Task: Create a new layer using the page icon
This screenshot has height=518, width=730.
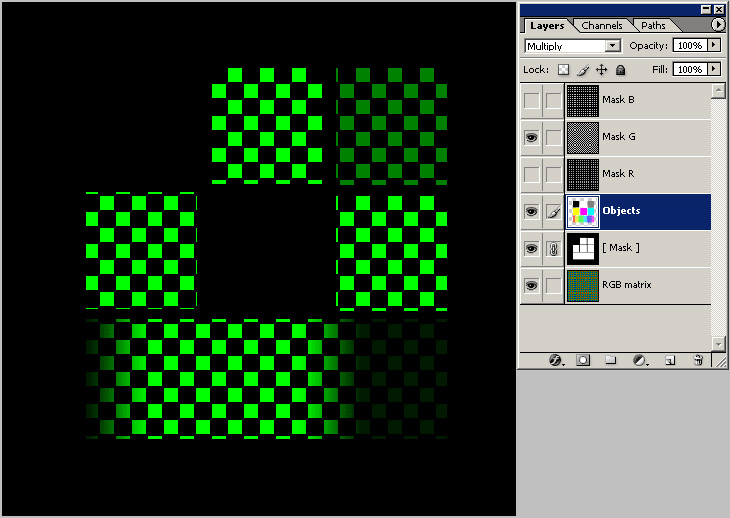Action: point(670,360)
